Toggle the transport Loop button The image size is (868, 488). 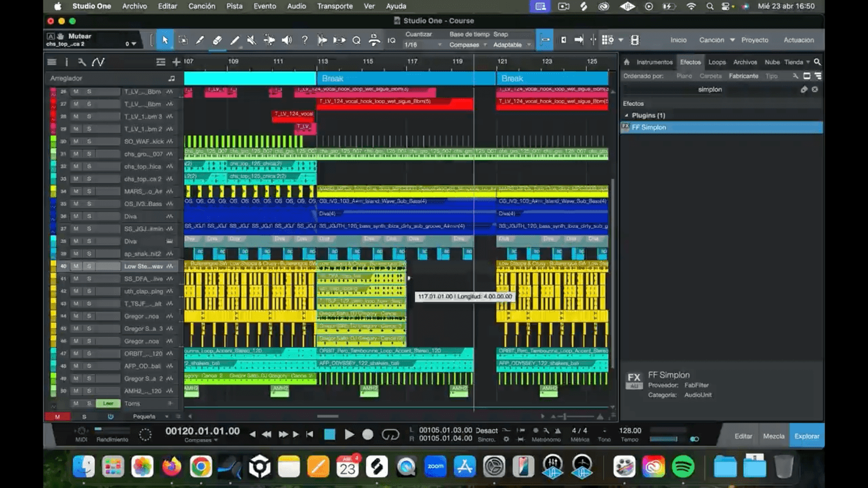tap(391, 434)
